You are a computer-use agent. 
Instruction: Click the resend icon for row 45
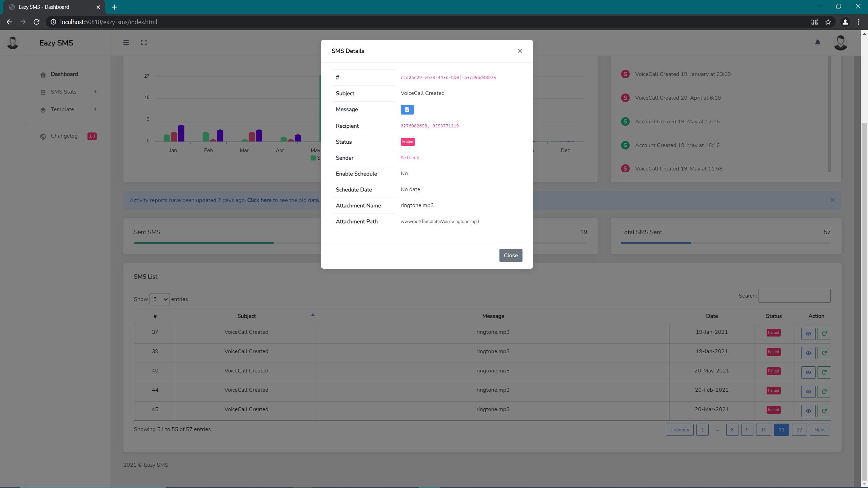tap(824, 411)
